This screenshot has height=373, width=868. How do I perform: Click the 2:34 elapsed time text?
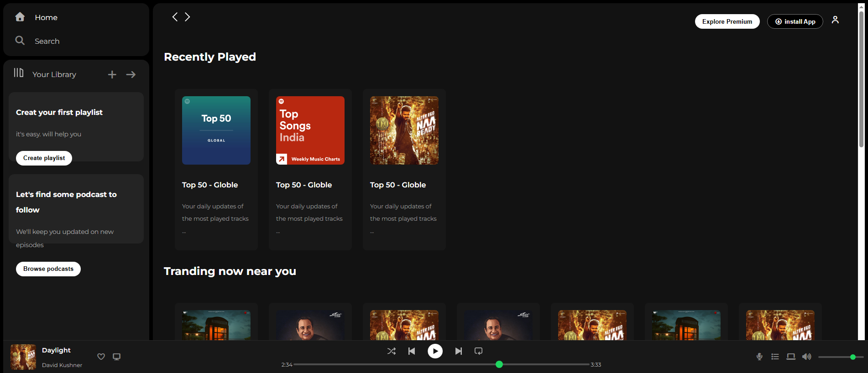pos(287,365)
